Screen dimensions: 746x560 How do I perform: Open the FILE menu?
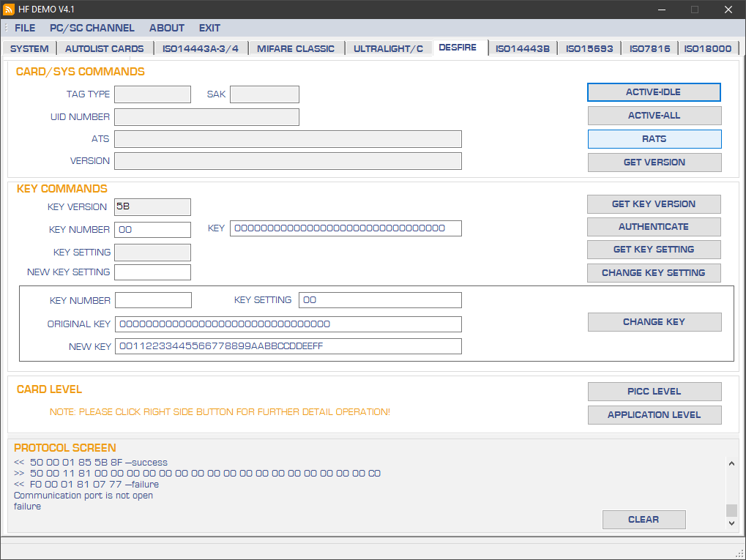pyautogui.click(x=25, y=28)
